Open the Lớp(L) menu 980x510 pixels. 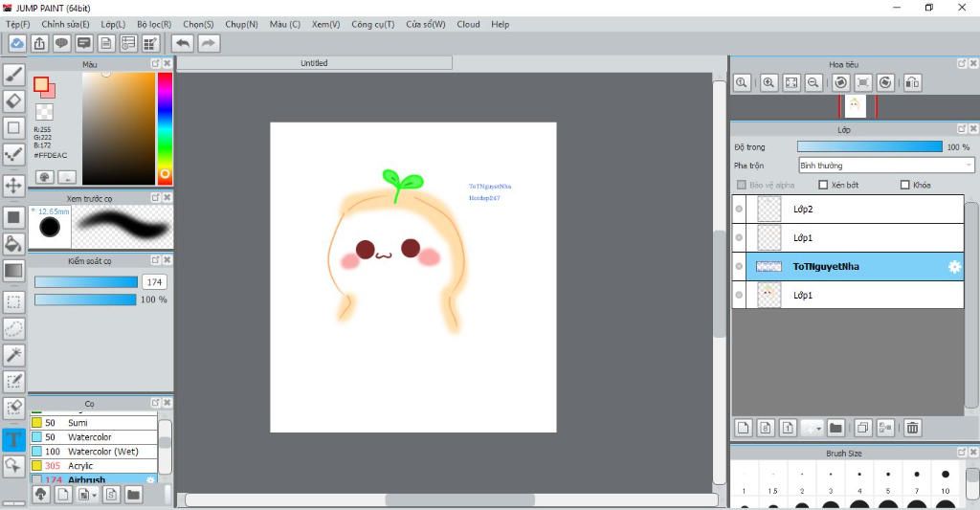(113, 24)
